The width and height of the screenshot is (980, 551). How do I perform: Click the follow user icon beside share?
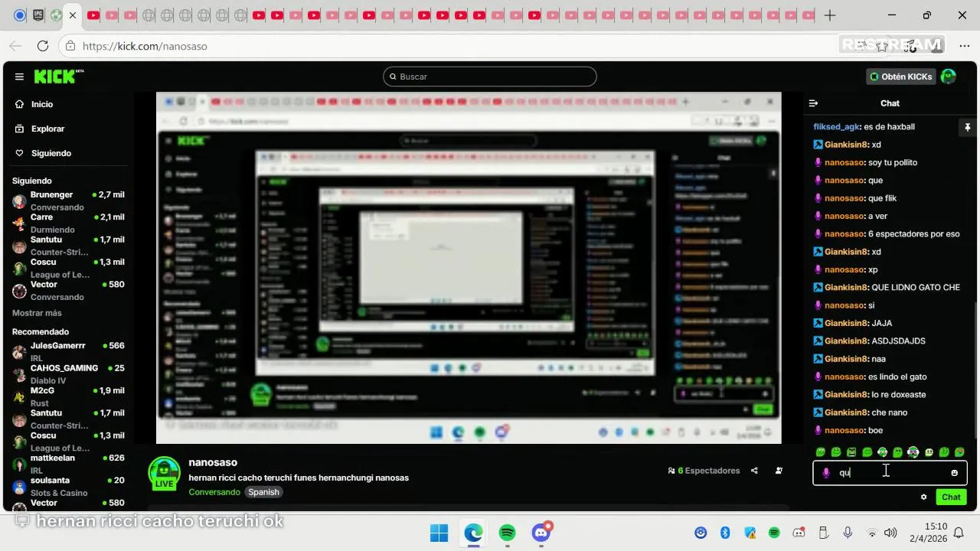click(x=779, y=471)
